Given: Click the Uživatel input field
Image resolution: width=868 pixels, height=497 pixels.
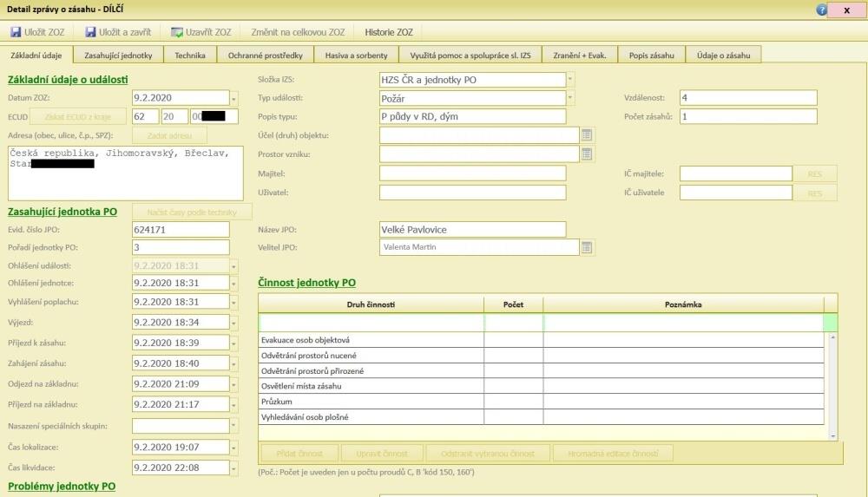Looking at the screenshot, I should click(x=473, y=192).
